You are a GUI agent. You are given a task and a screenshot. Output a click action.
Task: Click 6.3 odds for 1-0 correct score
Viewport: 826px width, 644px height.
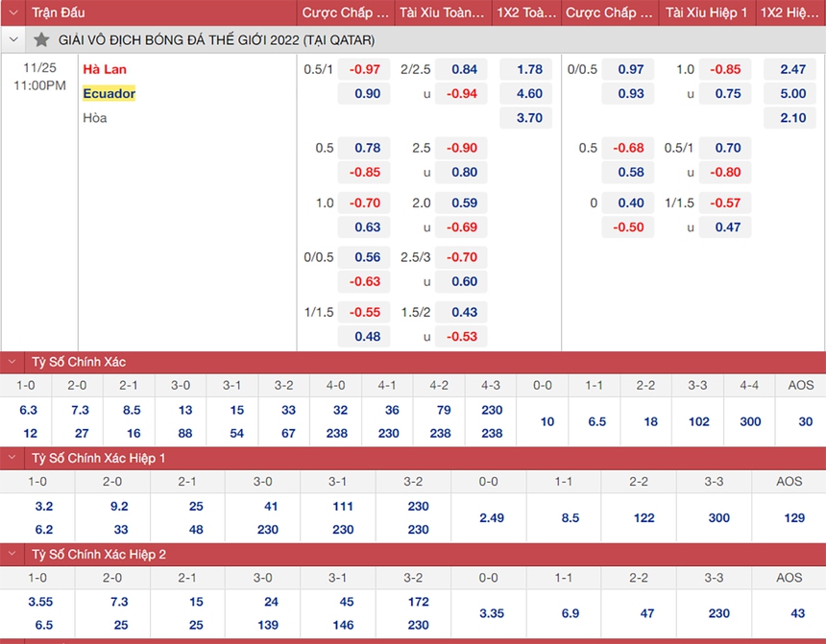25,409
